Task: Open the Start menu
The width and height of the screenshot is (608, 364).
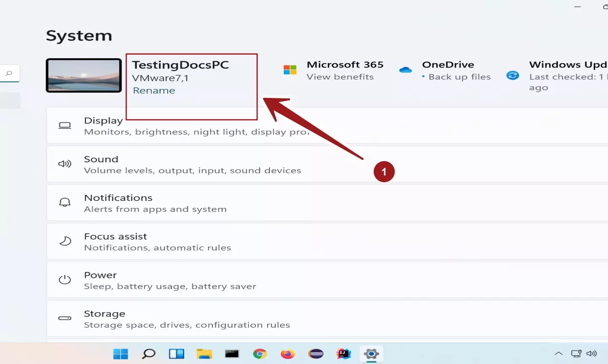Action: pos(121,354)
